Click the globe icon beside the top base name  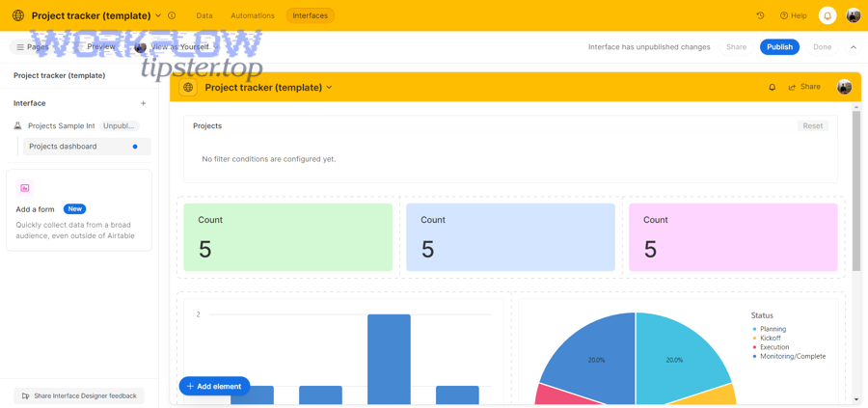(17, 15)
